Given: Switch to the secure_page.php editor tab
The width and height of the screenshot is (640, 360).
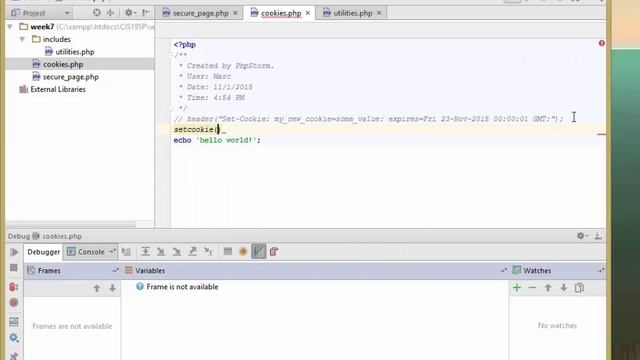Looking at the screenshot, I should (x=200, y=13).
